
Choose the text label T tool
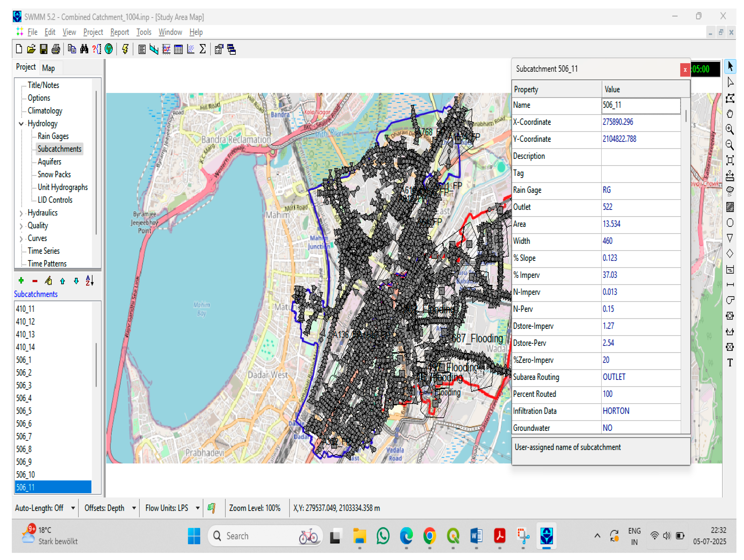(x=730, y=363)
